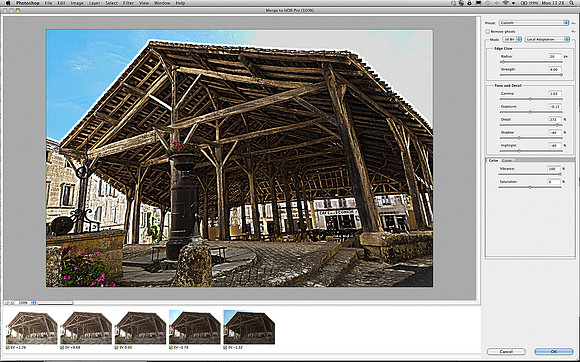The height and width of the screenshot is (362, 580).
Task: Uncheck the EV 0.00 source image
Action: tap(117, 348)
